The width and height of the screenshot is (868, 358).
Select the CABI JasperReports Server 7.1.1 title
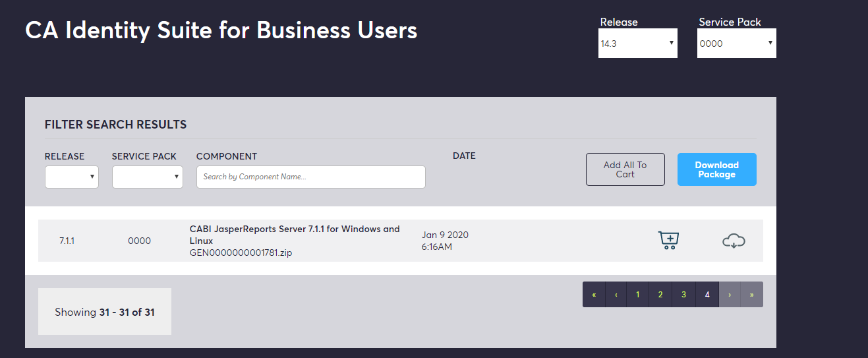295,235
